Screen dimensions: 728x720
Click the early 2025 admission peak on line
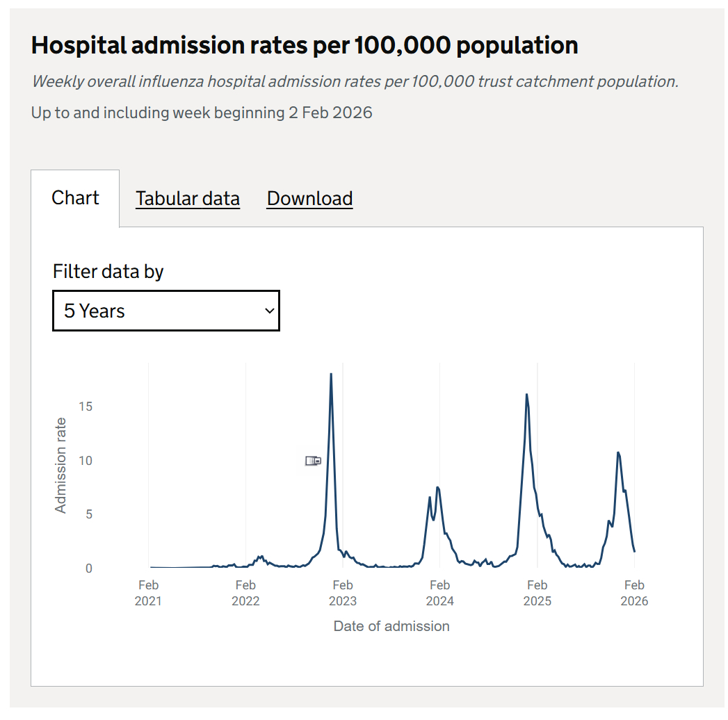(526, 395)
